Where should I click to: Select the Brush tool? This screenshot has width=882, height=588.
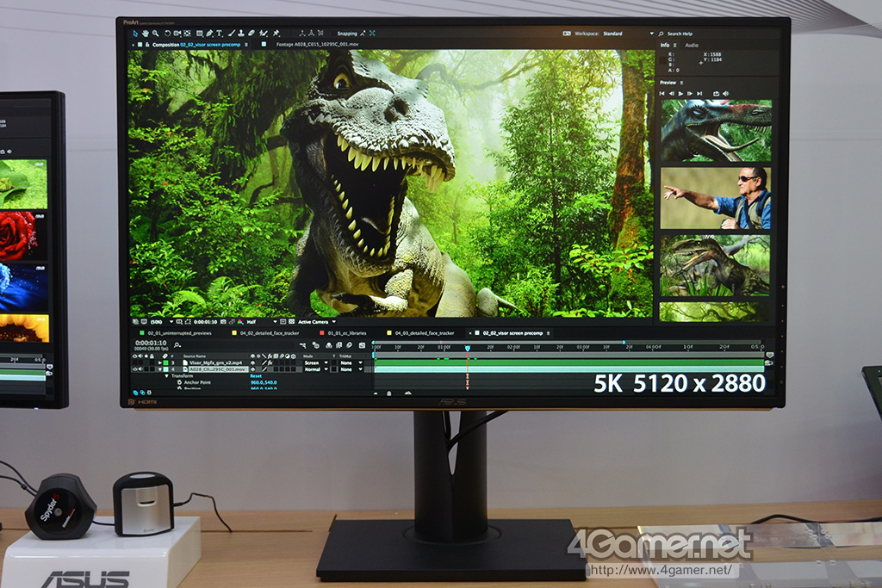(x=232, y=34)
